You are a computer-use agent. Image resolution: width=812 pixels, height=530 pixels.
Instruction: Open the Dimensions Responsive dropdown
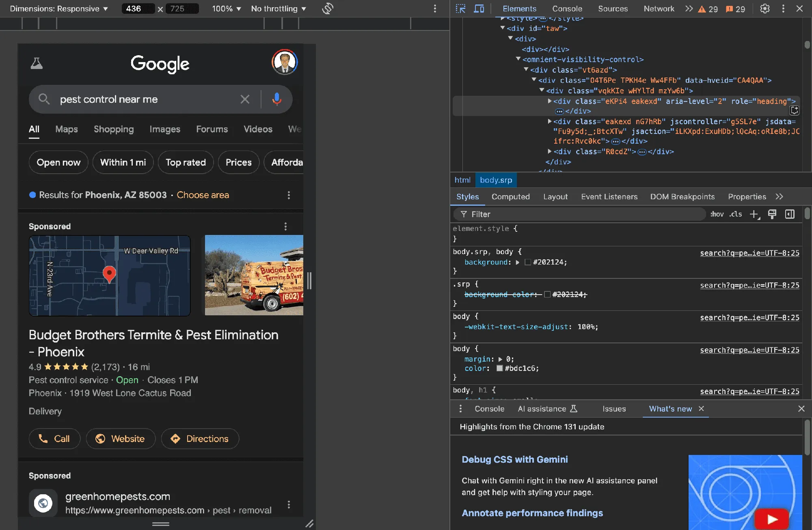(59, 9)
